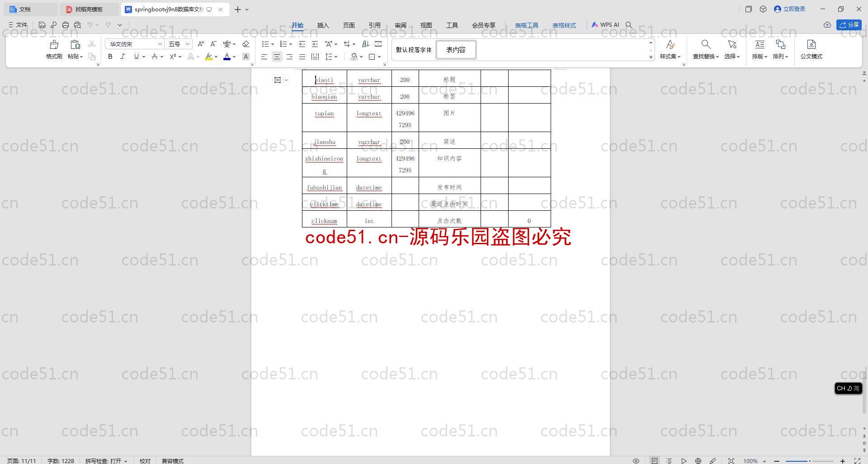Click the sort (A-Z) icon
The width and height of the screenshot is (868, 464).
pyautogui.click(x=366, y=44)
